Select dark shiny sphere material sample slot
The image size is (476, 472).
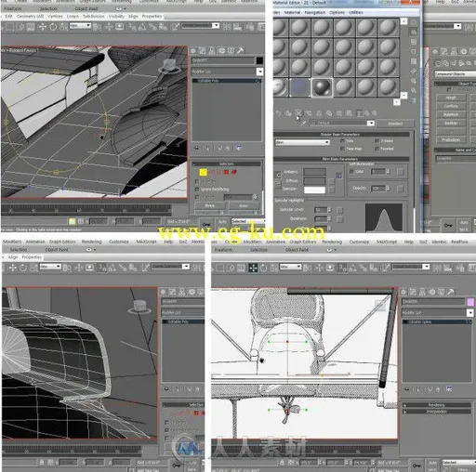pyautogui.click(x=322, y=88)
